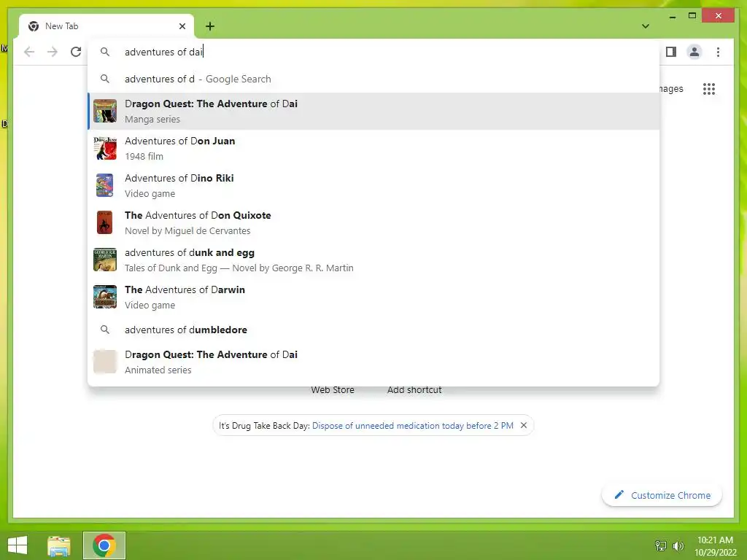
Task: Click the forward navigation arrow
Action: pos(53,52)
